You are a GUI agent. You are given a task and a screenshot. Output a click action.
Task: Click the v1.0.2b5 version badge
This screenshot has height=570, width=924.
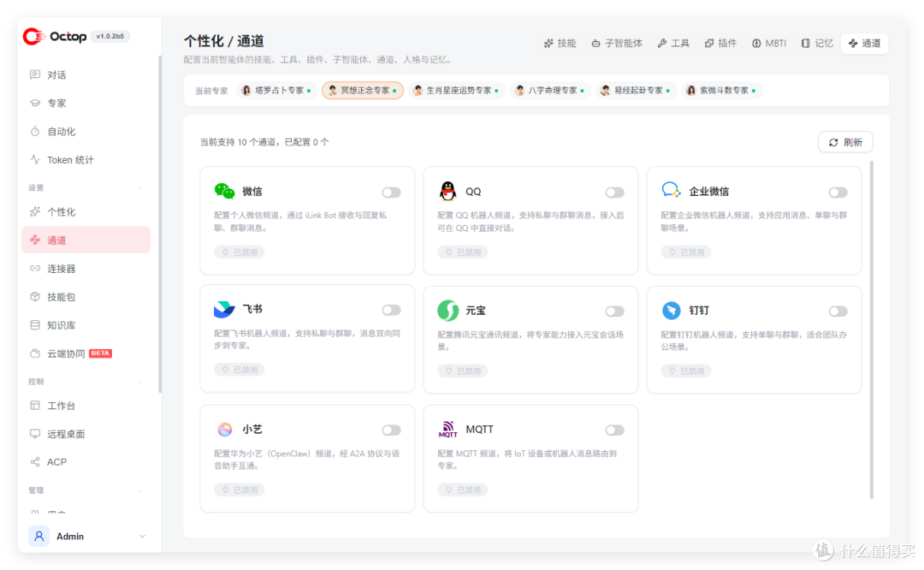pyautogui.click(x=110, y=37)
